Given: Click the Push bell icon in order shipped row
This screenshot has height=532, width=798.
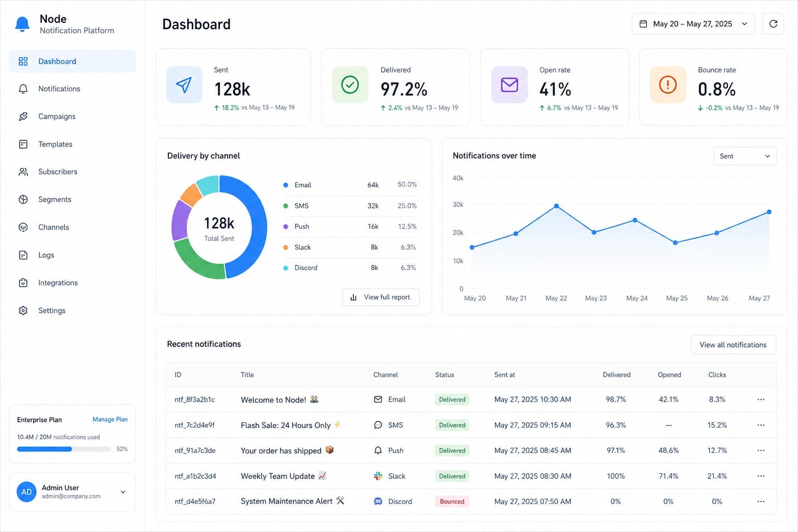Looking at the screenshot, I should (x=378, y=450).
